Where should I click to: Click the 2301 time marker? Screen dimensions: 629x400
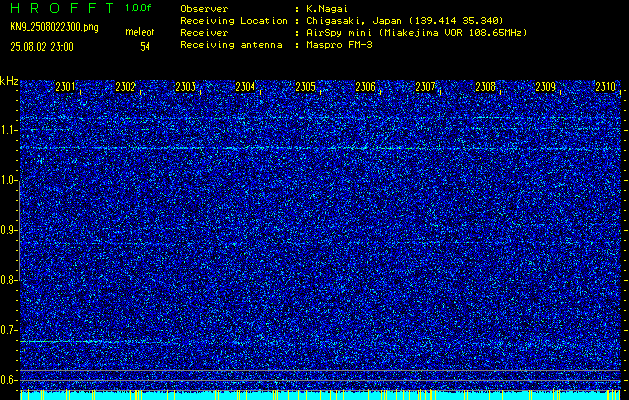tap(65, 86)
